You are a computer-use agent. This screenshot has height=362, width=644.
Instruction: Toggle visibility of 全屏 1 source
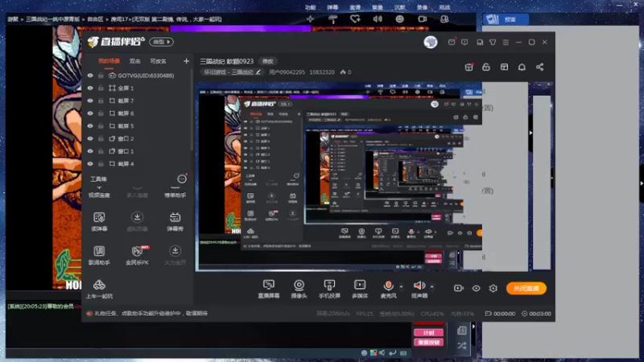90,88
